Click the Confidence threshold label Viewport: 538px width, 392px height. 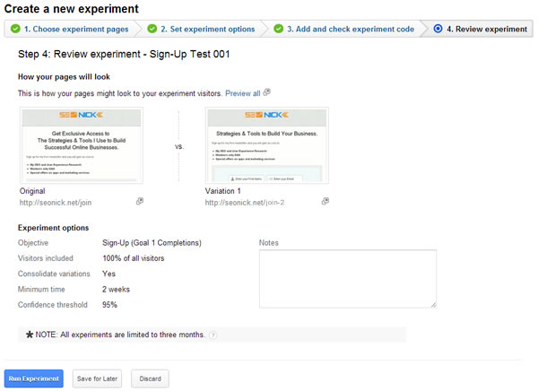(x=53, y=305)
